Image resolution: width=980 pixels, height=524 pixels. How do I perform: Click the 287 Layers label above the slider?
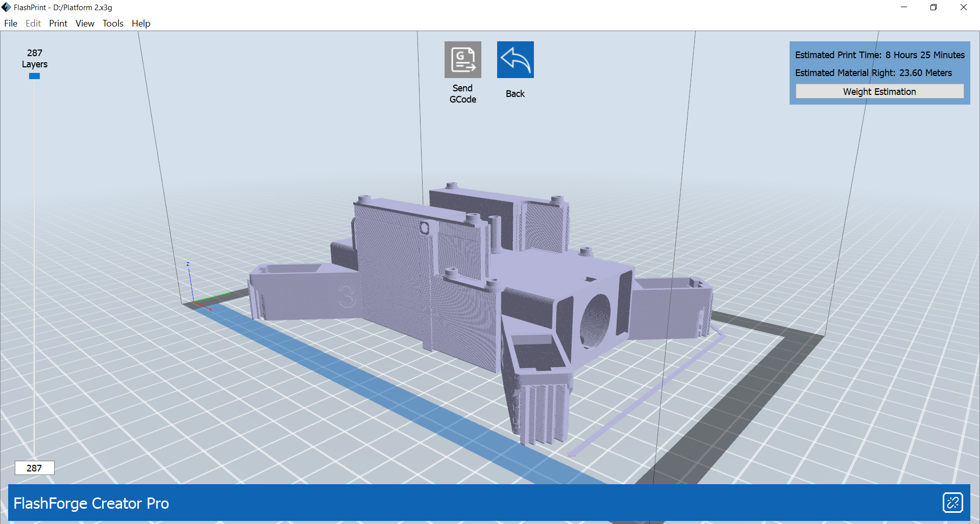click(34, 59)
